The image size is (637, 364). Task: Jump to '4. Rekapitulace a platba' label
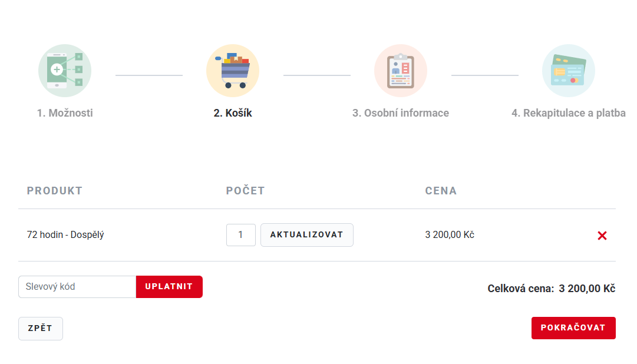pyautogui.click(x=569, y=113)
